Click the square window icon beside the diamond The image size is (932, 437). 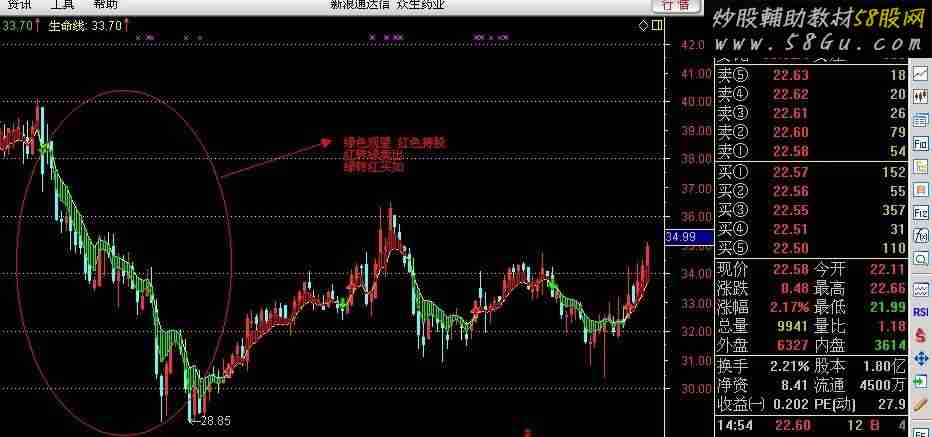click(x=657, y=26)
